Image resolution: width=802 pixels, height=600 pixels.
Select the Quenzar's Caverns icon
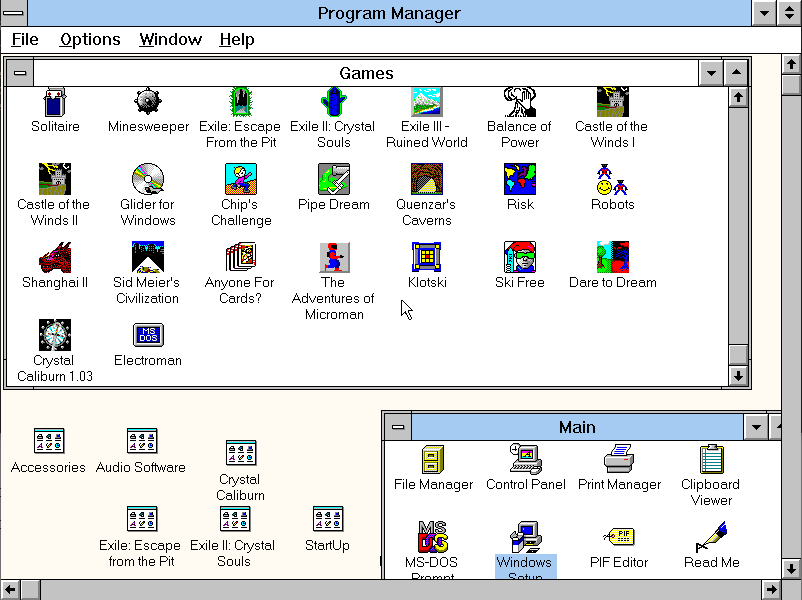(x=427, y=179)
